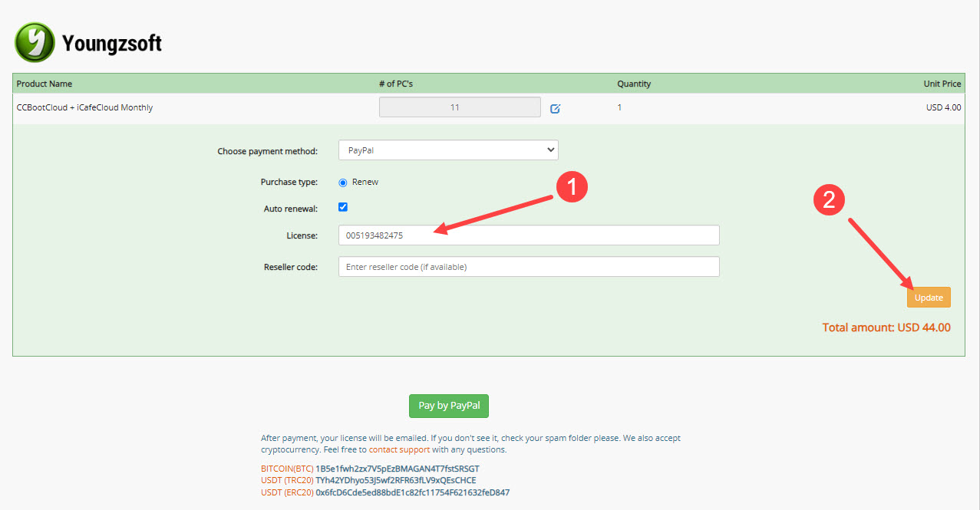Click the red annotation circle numbered 2
Screen dimensions: 980x510
coord(829,200)
